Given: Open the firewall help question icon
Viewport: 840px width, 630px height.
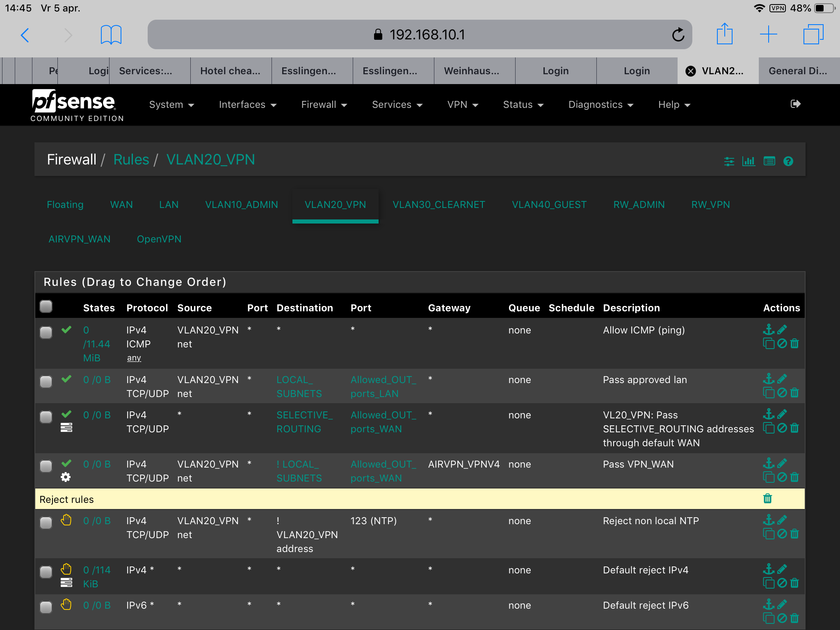Looking at the screenshot, I should click(x=788, y=161).
